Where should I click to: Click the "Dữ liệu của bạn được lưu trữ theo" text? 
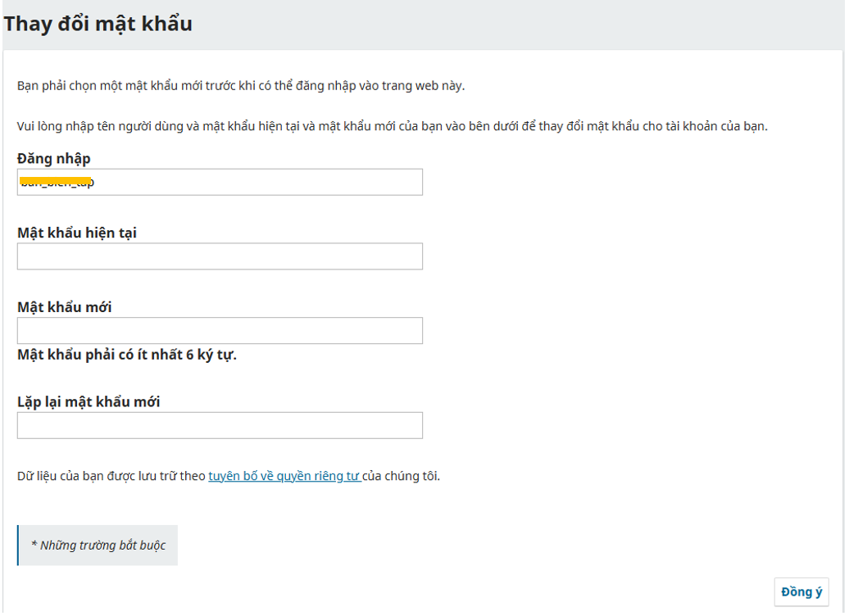pos(111,476)
